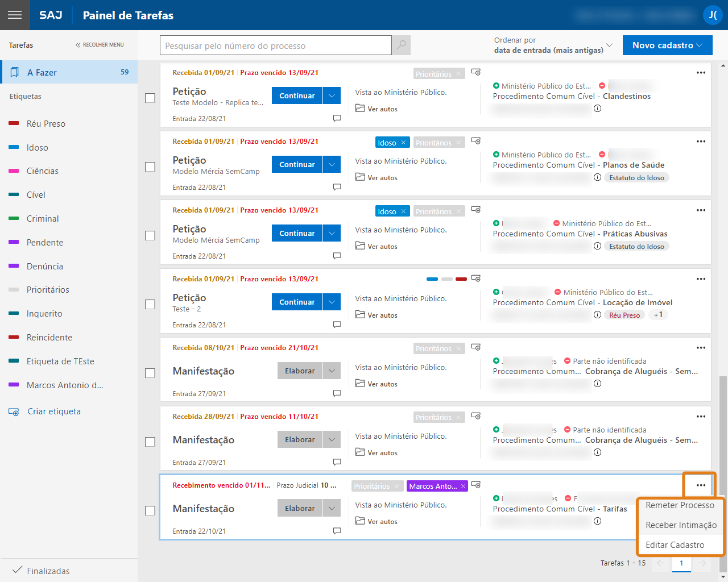Add tag icon on card received 28/09/21
The width and height of the screenshot is (728, 582).
tap(476, 416)
